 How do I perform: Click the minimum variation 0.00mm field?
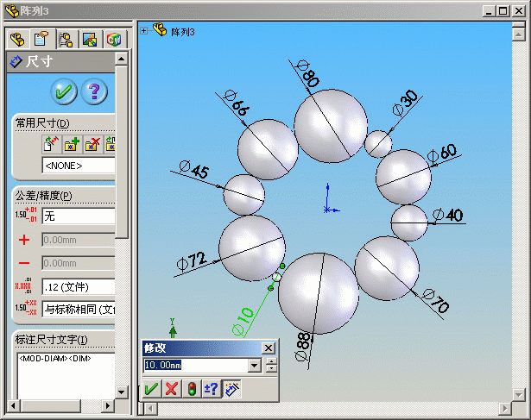coord(79,263)
